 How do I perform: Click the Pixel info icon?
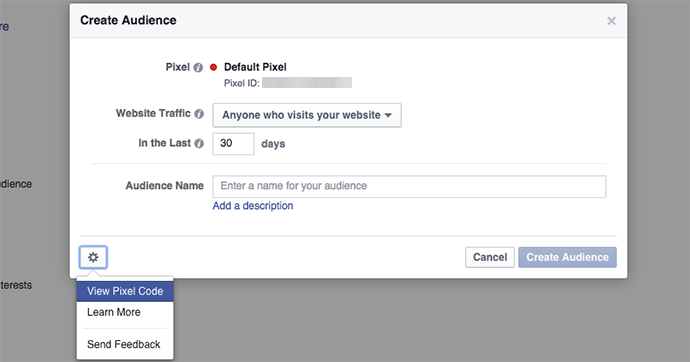[x=198, y=67]
